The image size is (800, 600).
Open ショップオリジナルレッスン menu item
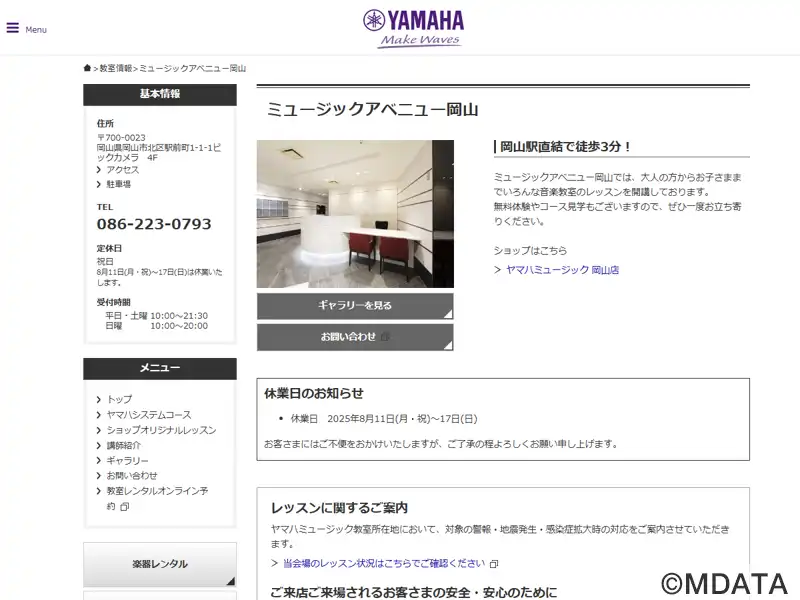161,430
